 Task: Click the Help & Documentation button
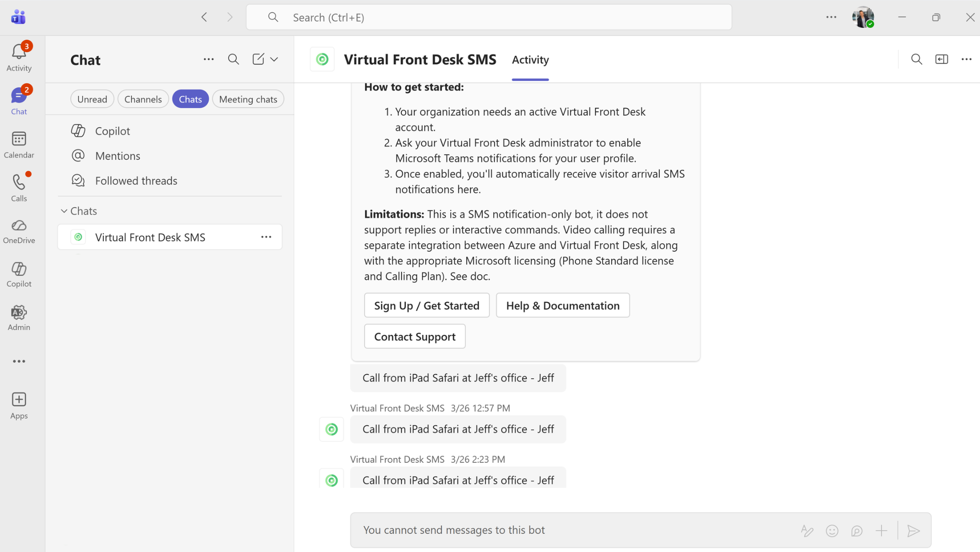562,305
